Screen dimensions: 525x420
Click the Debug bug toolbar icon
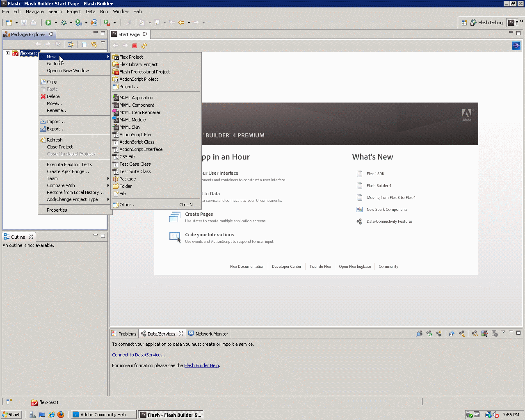[x=64, y=23]
